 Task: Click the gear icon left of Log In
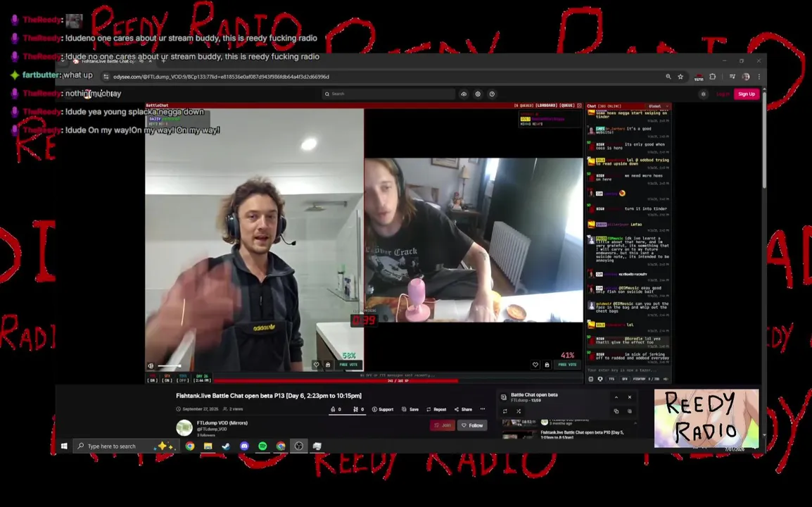703,94
